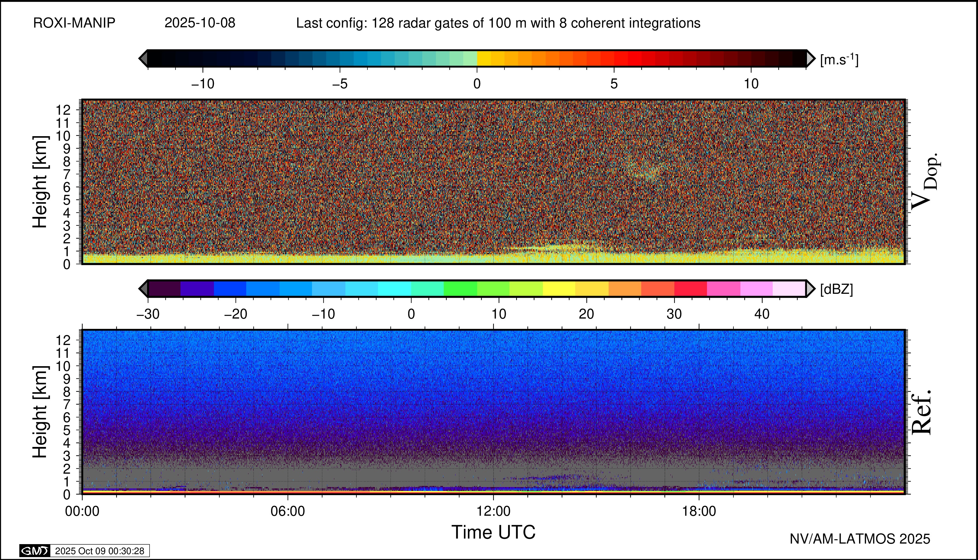Image resolution: width=978 pixels, height=560 pixels.
Task: Click the pink swatch near 40 dBZ
Action: click(756, 288)
